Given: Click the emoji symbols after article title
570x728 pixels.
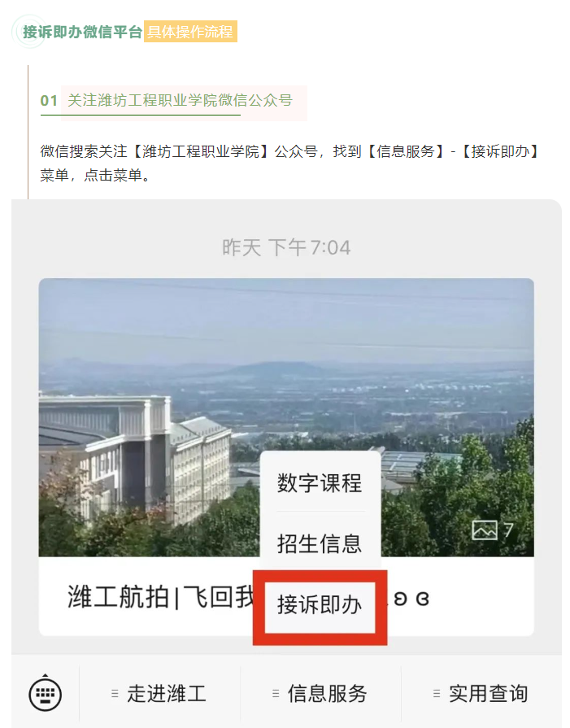Looking at the screenshot, I should coord(411,599).
